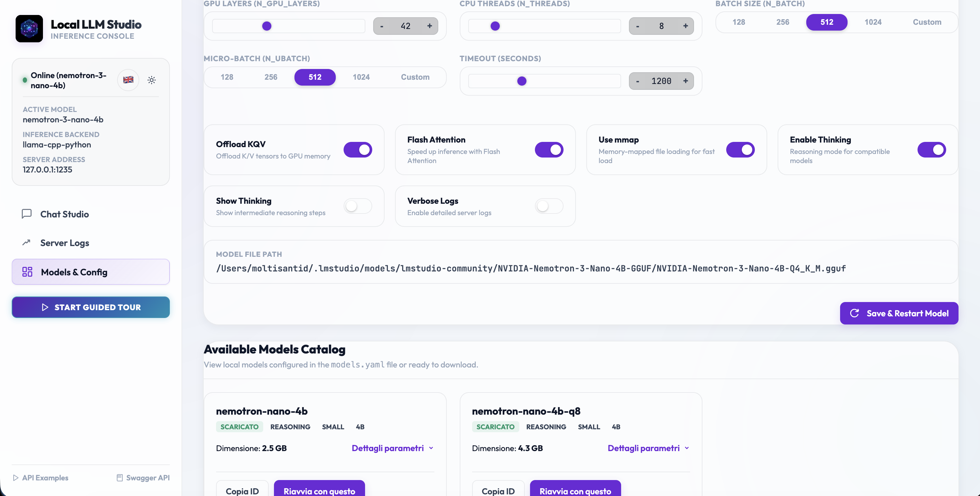Select the active 512 batch size option
The height and width of the screenshot is (496, 980).
tap(827, 22)
